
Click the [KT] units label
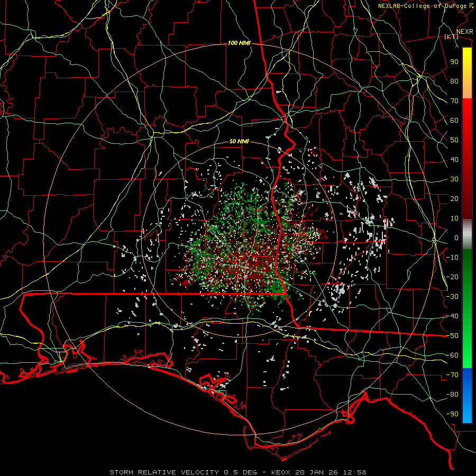452,36
